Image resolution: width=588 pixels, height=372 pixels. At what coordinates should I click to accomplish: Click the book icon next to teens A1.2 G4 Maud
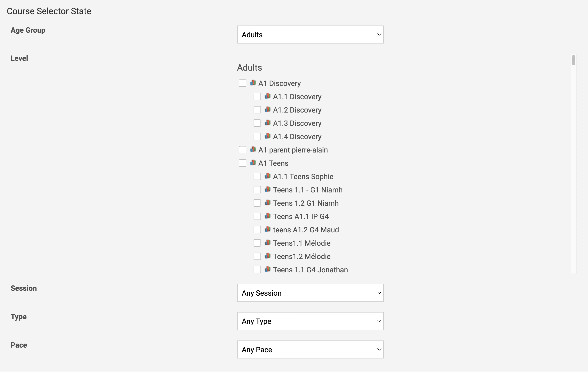tap(268, 230)
